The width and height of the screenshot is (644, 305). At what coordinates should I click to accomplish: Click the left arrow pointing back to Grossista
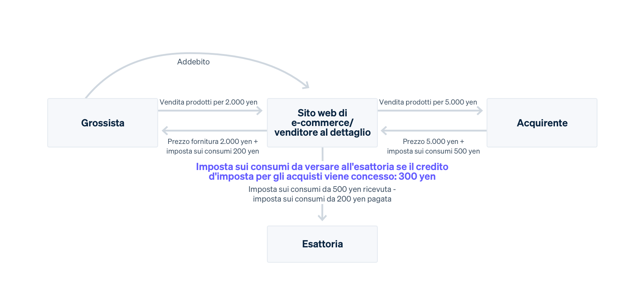[214, 131]
